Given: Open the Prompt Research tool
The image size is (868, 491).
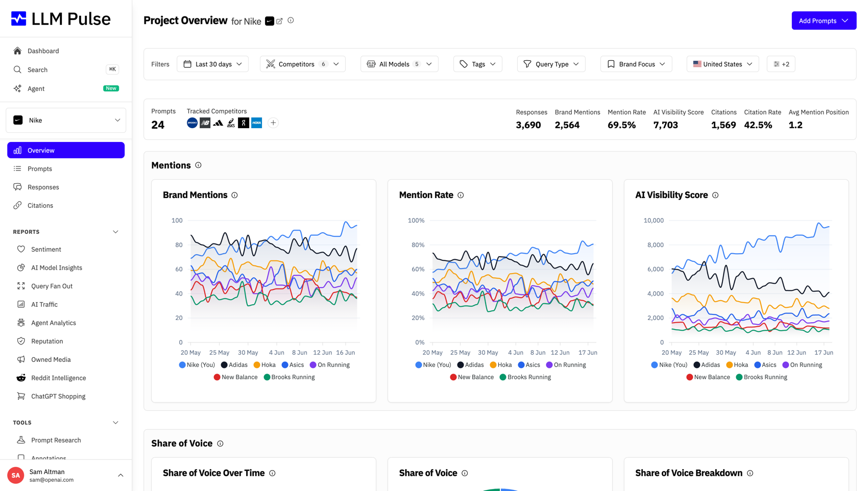Looking at the screenshot, I should [66, 440].
